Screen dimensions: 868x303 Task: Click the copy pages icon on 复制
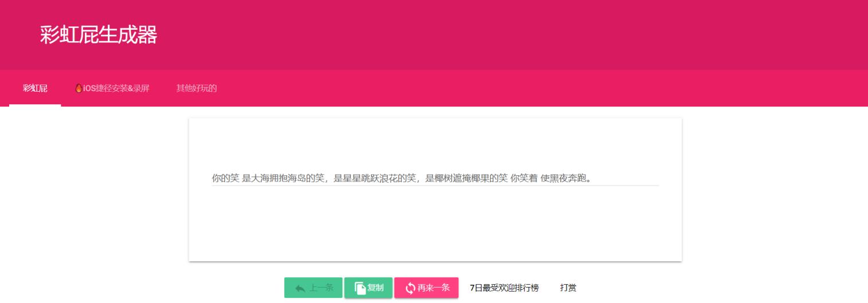pyautogui.click(x=360, y=288)
